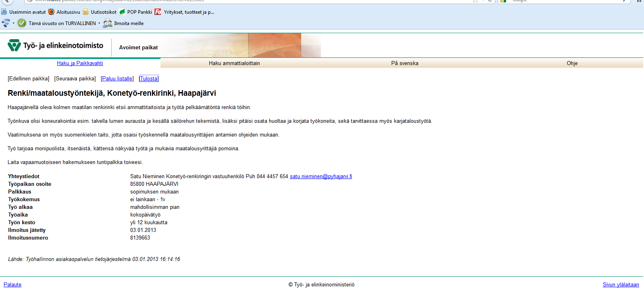This screenshot has width=644, height=303.
Task: Click the security toolbar's striped shield icon
Action: [x=6, y=23]
